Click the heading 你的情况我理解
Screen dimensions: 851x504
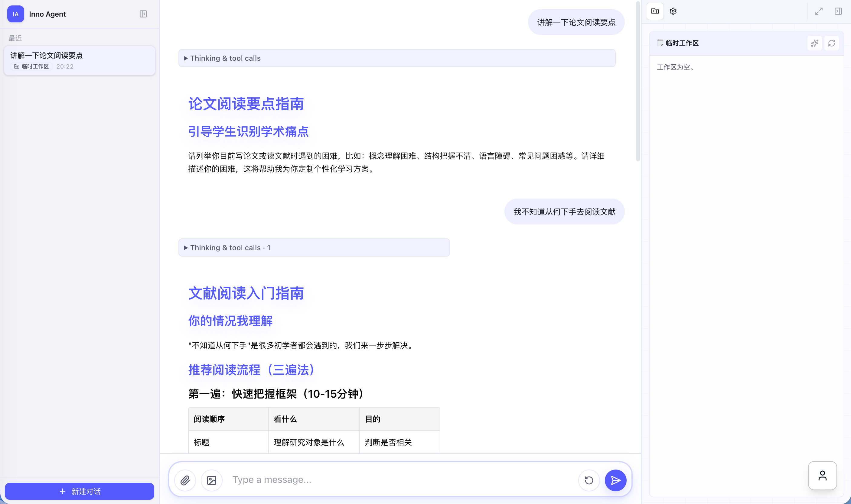[x=230, y=321]
